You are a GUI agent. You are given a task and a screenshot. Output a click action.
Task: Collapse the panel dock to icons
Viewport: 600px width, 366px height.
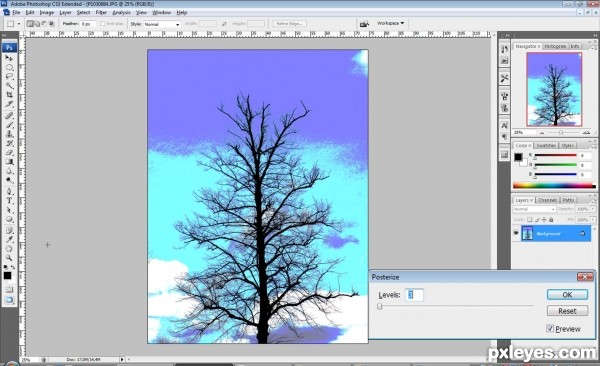(x=594, y=36)
